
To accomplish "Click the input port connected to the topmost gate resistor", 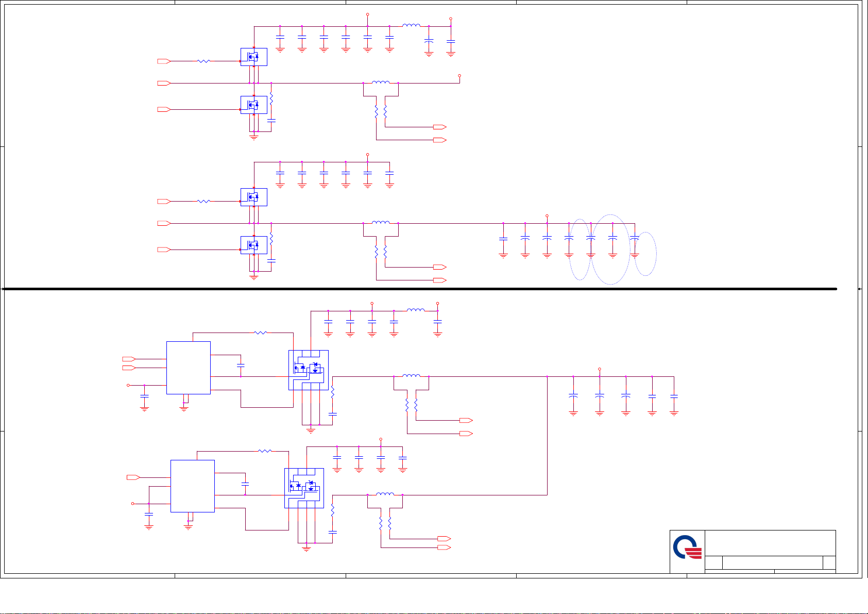I will tap(164, 61).
